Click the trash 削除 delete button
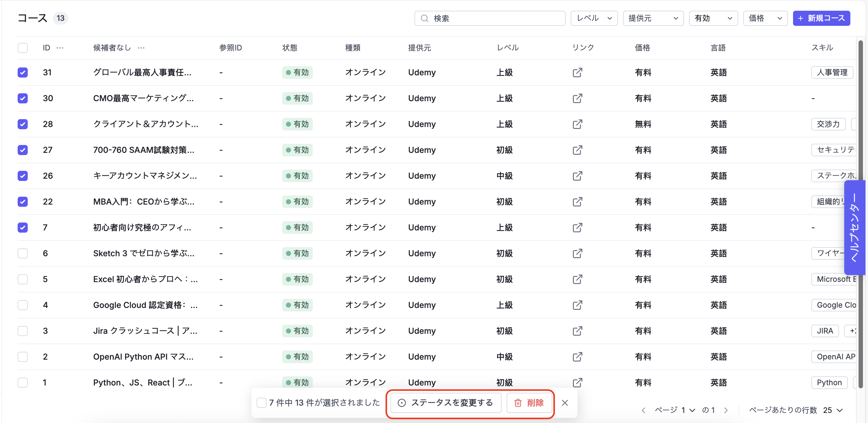 (529, 403)
